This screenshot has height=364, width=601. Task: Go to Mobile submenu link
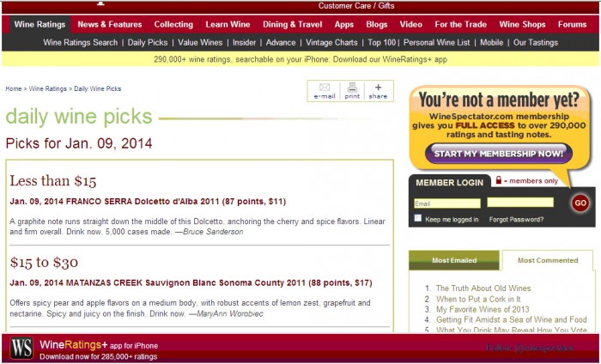(491, 43)
